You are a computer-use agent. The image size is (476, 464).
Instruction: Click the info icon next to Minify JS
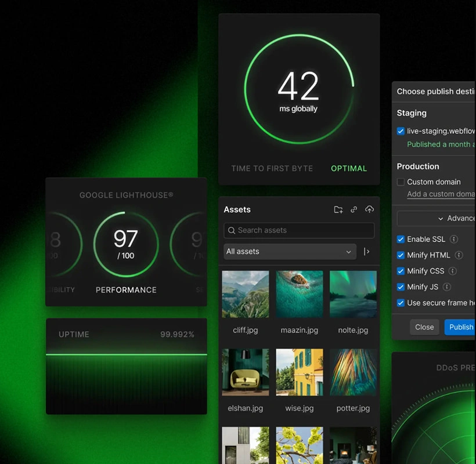pos(447,287)
